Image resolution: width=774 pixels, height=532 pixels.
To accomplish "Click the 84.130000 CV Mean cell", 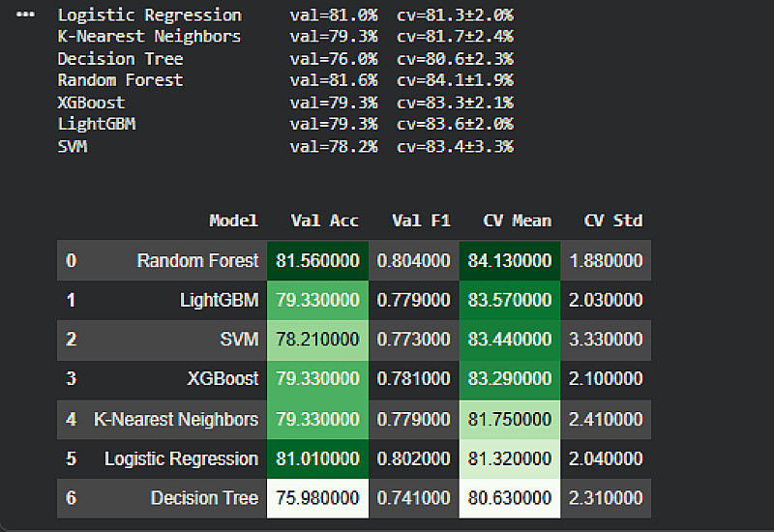I will pos(510,260).
